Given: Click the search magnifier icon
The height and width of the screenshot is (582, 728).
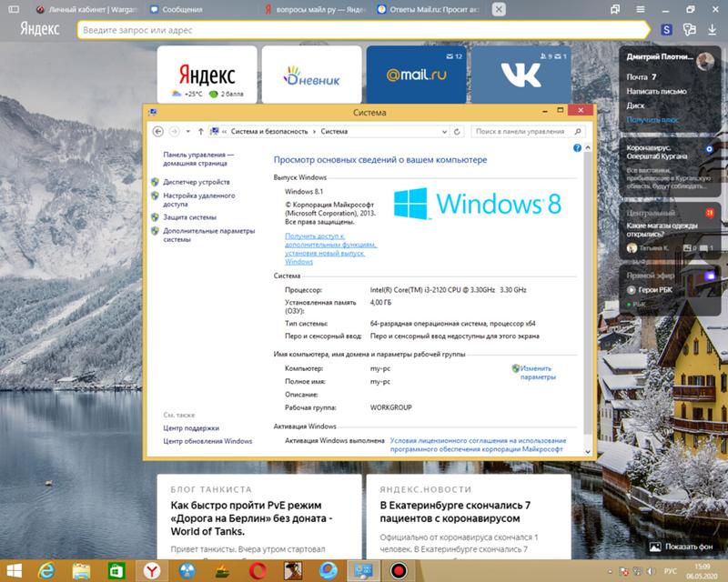Looking at the screenshot, I should pos(578,132).
